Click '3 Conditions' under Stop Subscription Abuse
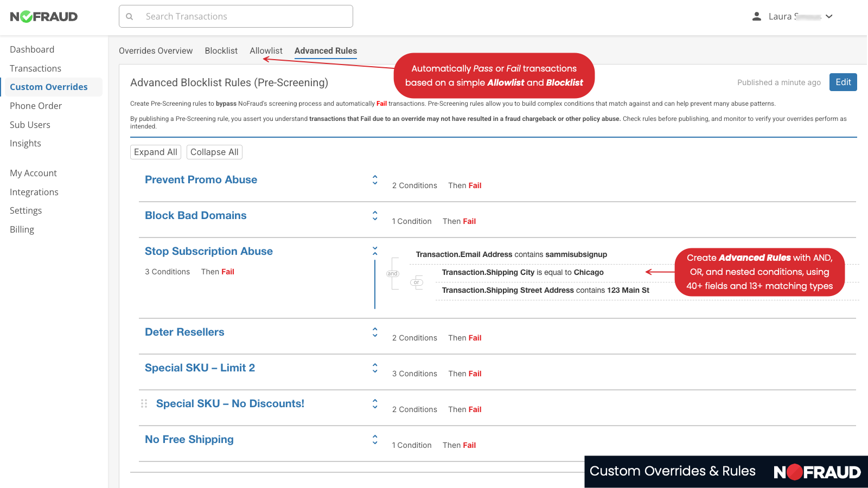The image size is (868, 488). (x=168, y=272)
